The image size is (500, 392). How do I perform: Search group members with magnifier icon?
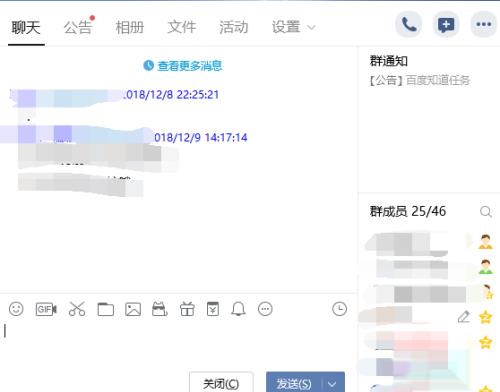click(x=486, y=211)
